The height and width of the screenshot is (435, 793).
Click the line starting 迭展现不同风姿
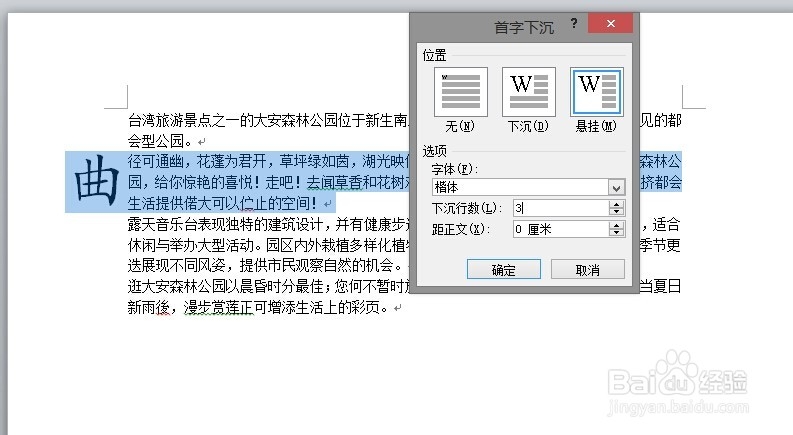[x=266, y=265]
